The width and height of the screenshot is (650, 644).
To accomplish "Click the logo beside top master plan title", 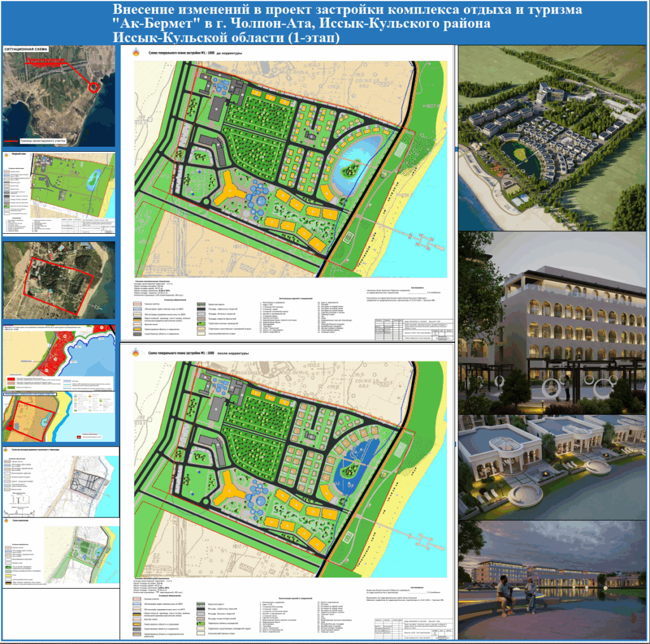I will 135,55.
